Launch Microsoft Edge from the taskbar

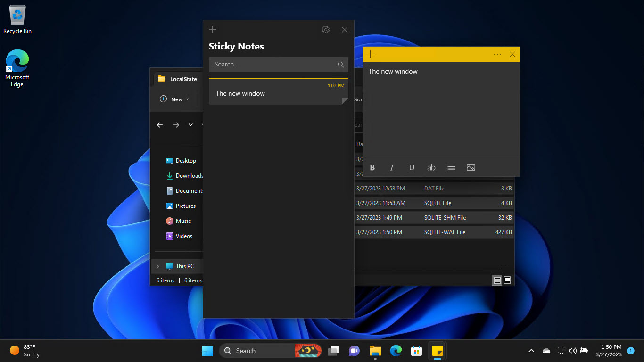tap(396, 351)
